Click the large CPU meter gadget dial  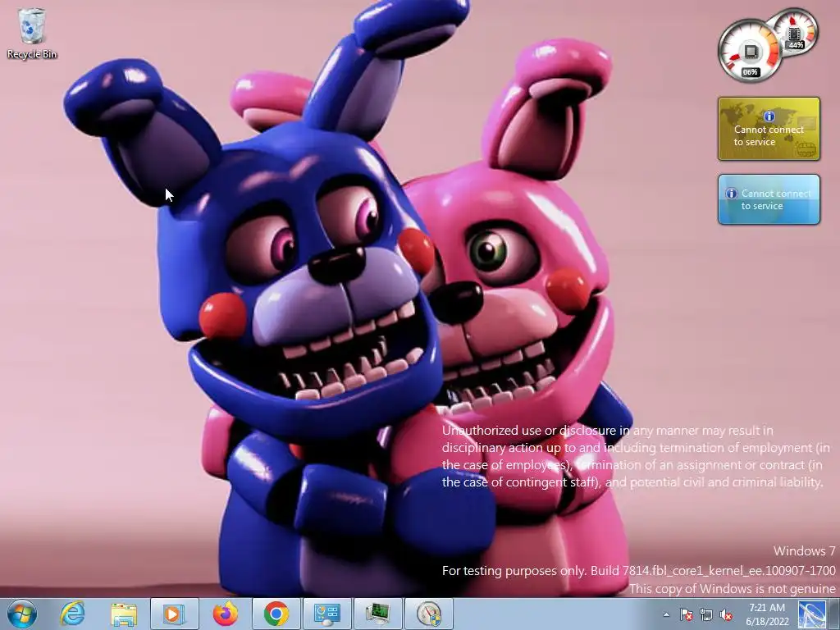pos(750,51)
